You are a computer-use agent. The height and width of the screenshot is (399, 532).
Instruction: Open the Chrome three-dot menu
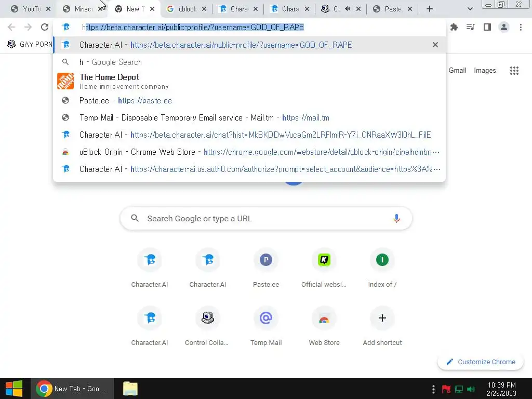click(521, 27)
